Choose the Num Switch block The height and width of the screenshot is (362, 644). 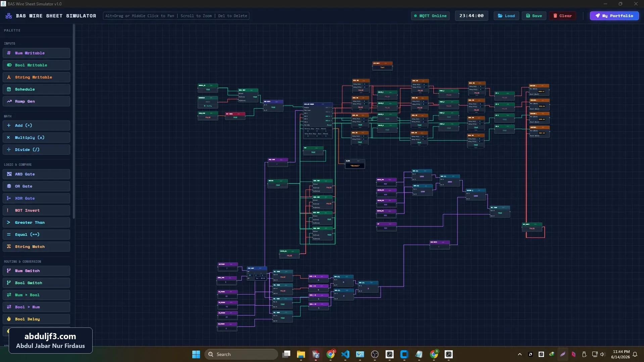pos(36,271)
